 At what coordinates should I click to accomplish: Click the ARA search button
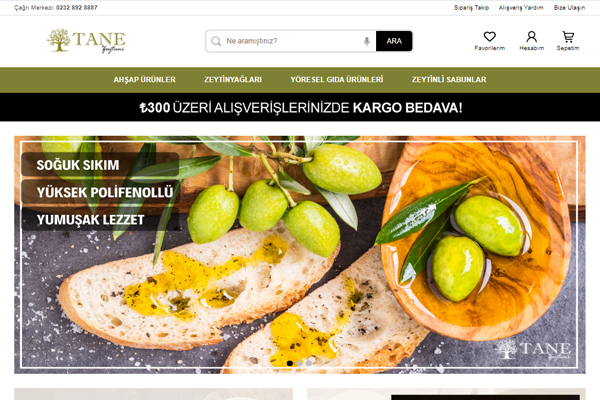pos(394,41)
